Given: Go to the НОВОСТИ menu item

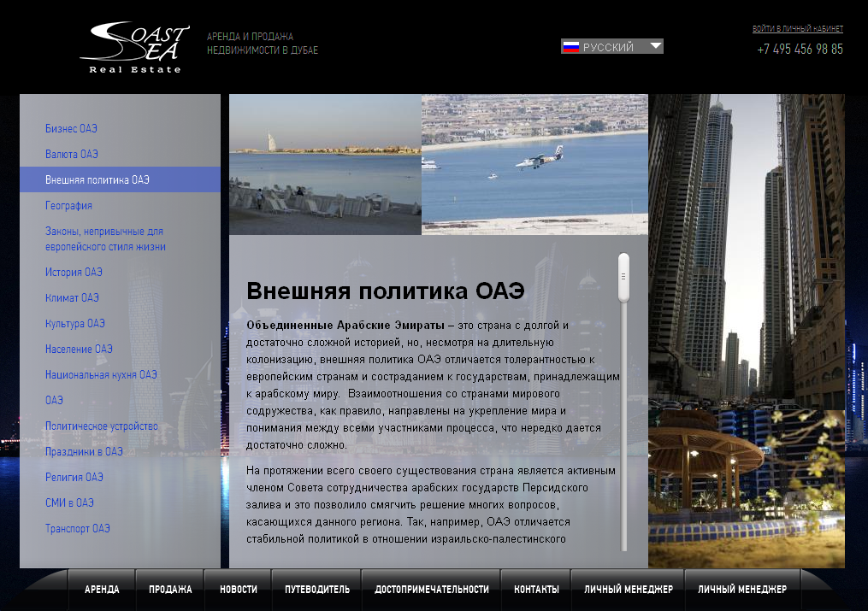Looking at the screenshot, I should coord(238,590).
